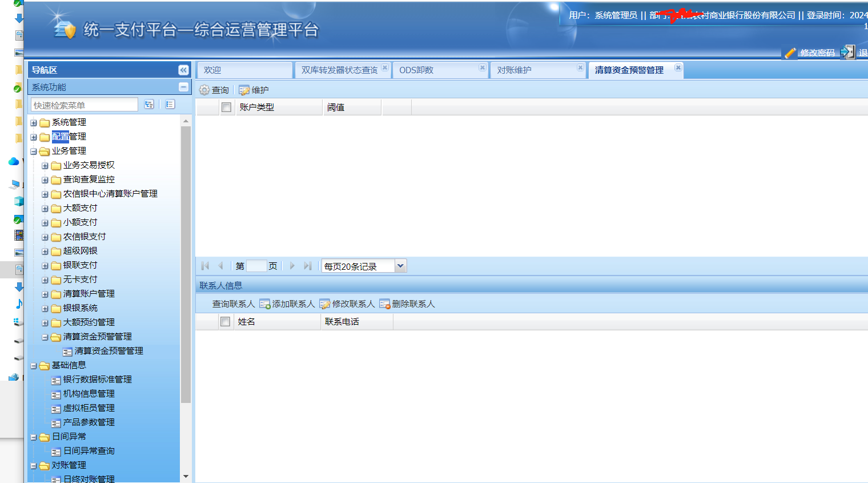Select all rows checkbox in 账户类型 table

pyautogui.click(x=226, y=107)
